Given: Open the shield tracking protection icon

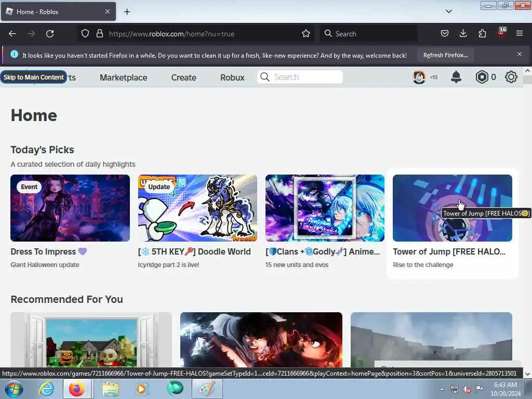Looking at the screenshot, I should click(x=85, y=34).
